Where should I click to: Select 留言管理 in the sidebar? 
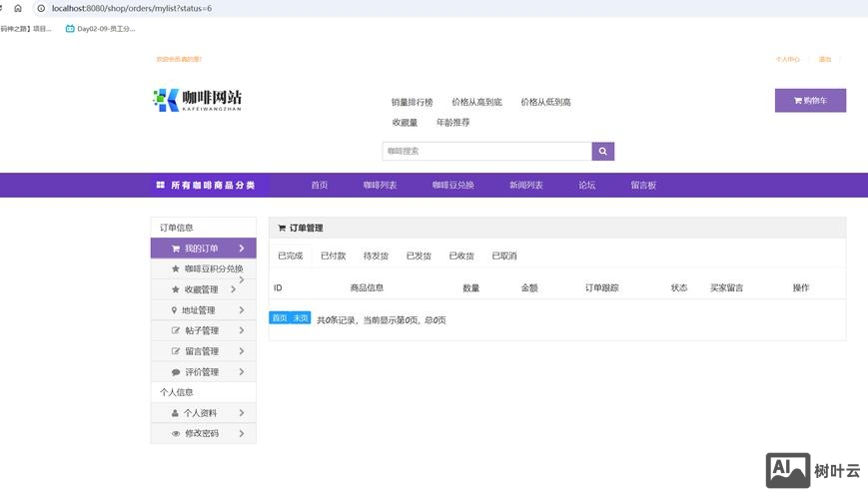(203, 350)
